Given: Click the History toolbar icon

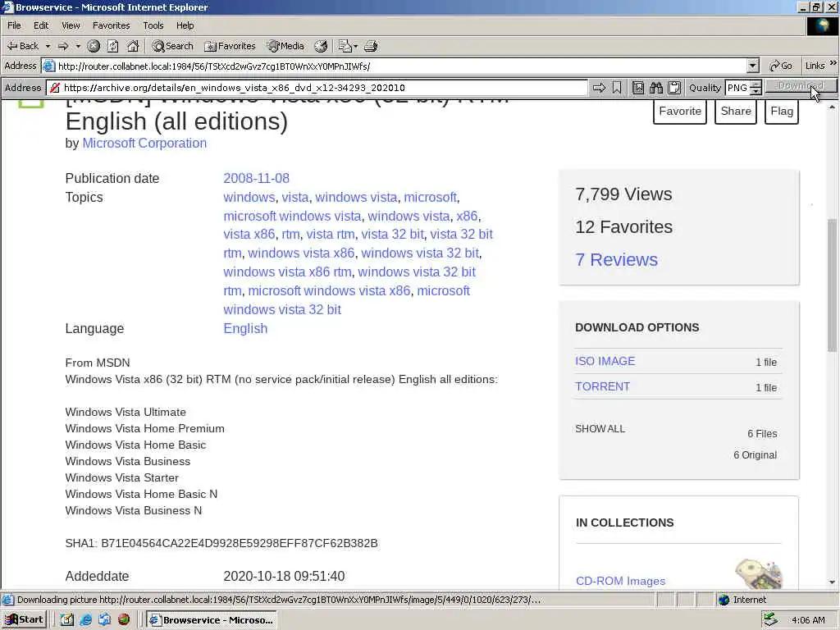Looking at the screenshot, I should point(321,46).
